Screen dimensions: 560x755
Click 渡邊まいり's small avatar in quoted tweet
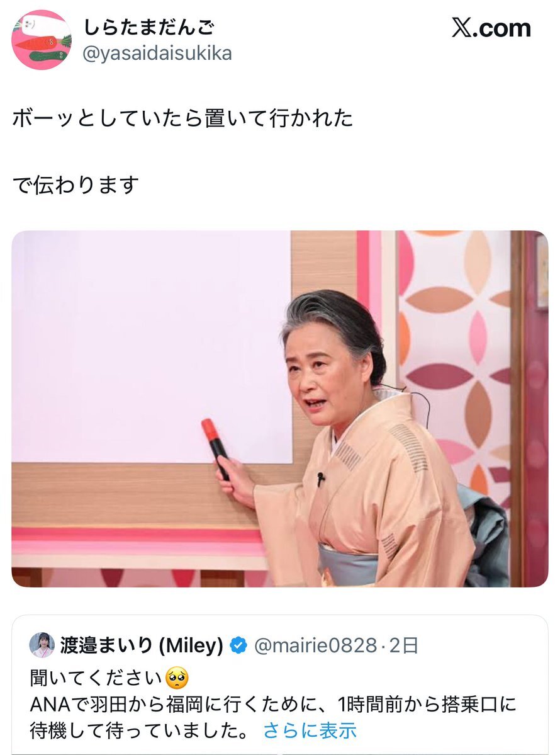[x=42, y=645]
